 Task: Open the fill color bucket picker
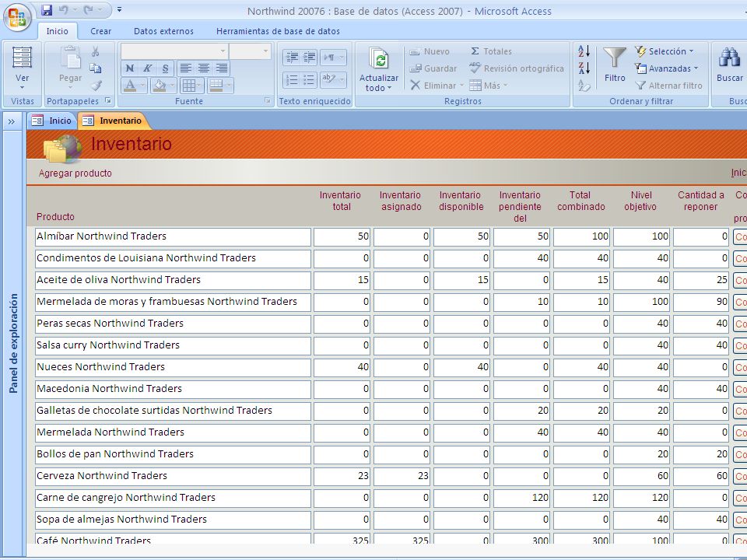pos(163,86)
